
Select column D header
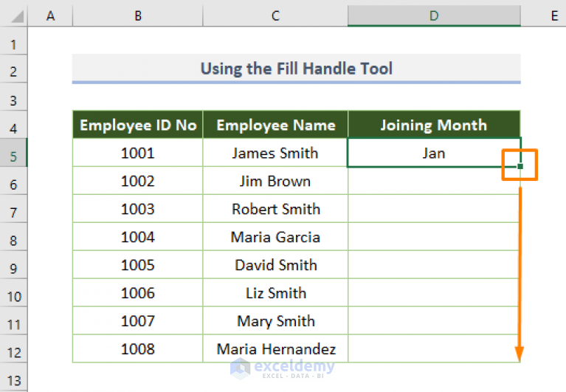coord(434,16)
